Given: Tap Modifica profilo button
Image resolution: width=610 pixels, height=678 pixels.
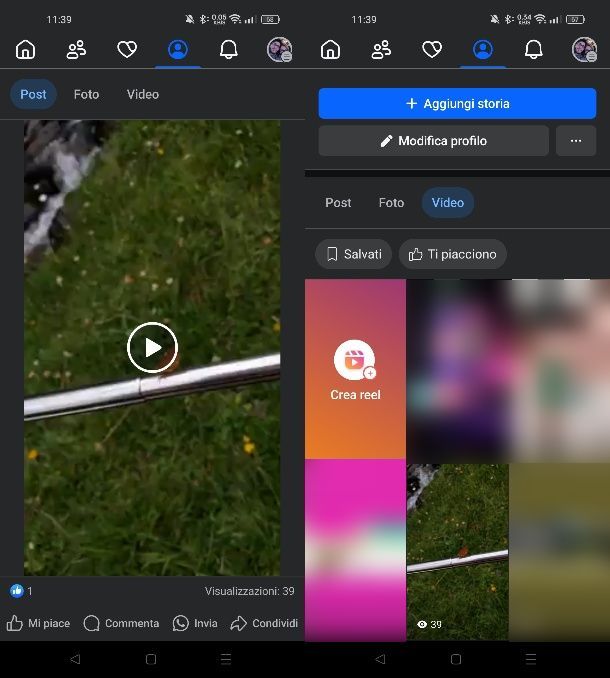Looking at the screenshot, I should pos(434,141).
